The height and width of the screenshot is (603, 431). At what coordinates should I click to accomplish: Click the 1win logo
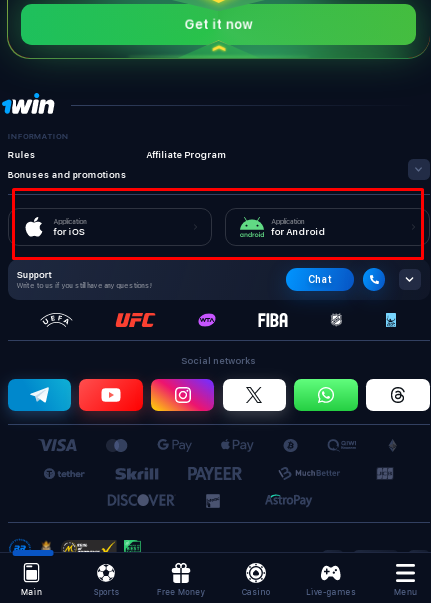(28, 104)
